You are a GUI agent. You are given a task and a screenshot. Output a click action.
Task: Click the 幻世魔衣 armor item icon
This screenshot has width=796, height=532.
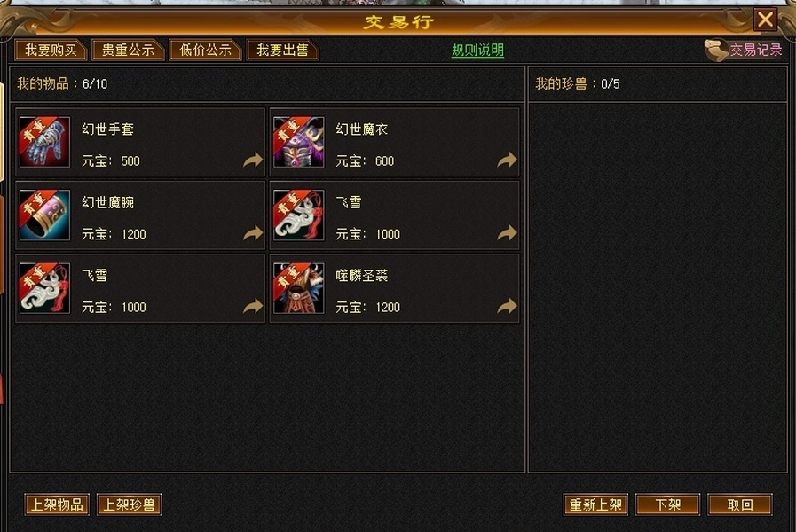pos(298,142)
